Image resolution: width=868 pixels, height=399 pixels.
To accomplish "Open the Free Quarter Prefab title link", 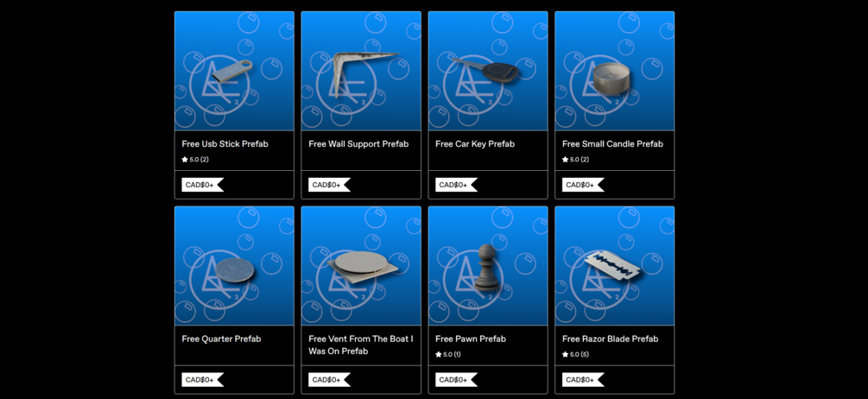I will click(221, 339).
